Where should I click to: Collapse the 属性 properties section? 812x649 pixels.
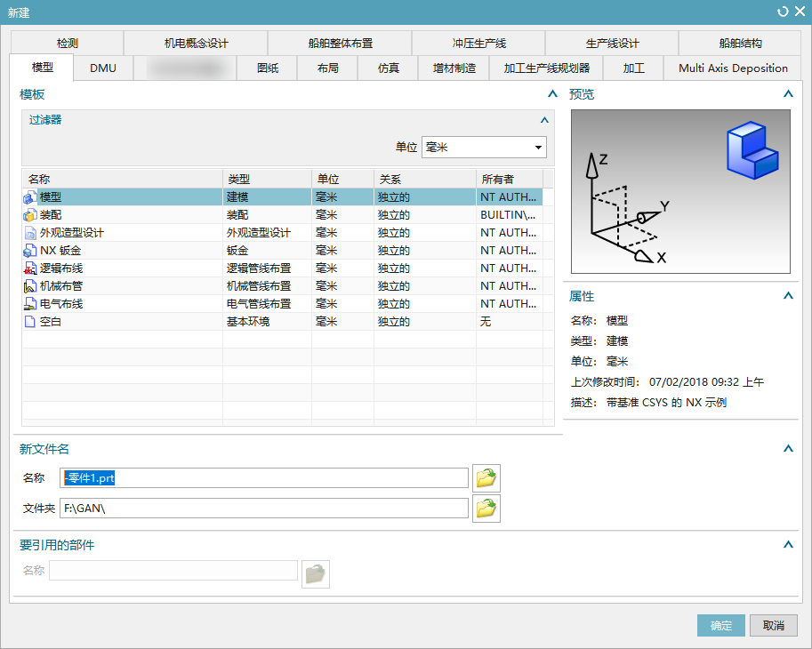point(788,296)
